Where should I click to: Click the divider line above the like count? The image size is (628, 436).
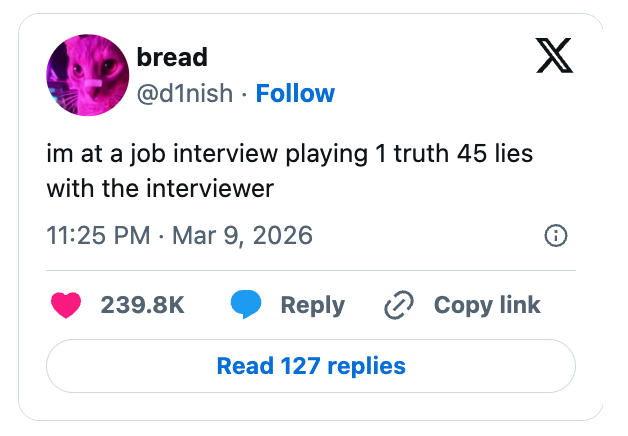311,270
